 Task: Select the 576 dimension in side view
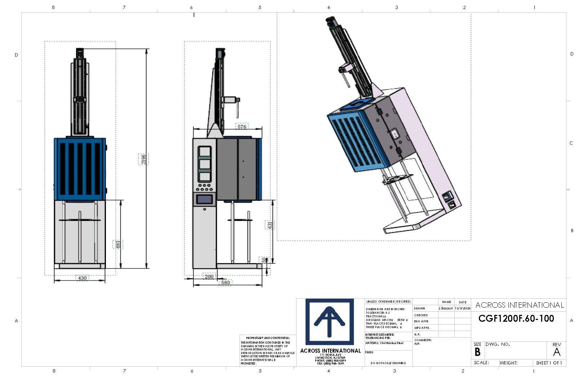click(x=242, y=127)
